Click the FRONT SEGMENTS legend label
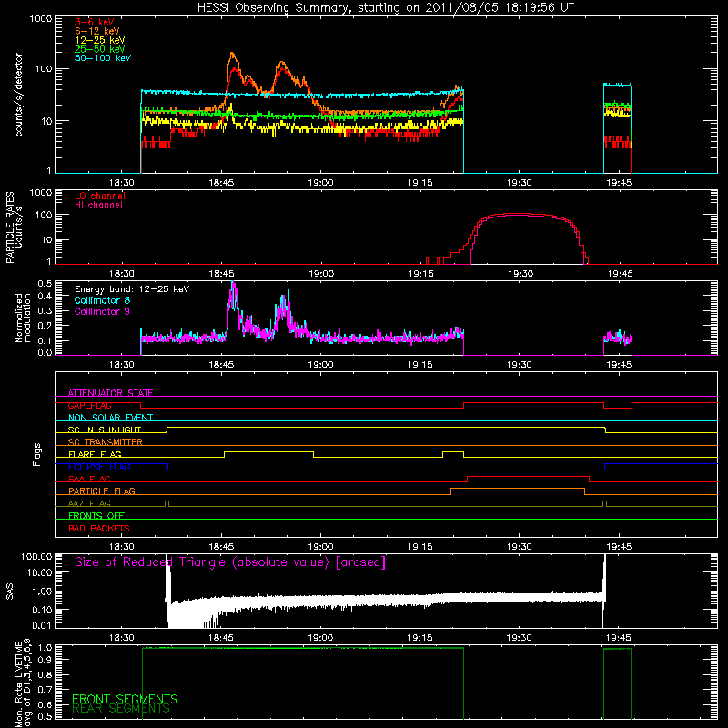This screenshot has width=728, height=728. pyautogui.click(x=125, y=699)
